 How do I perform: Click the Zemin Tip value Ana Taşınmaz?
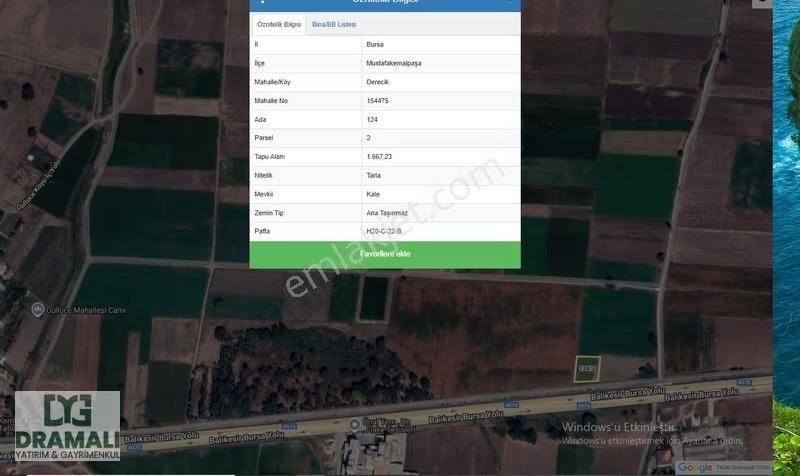(387, 213)
